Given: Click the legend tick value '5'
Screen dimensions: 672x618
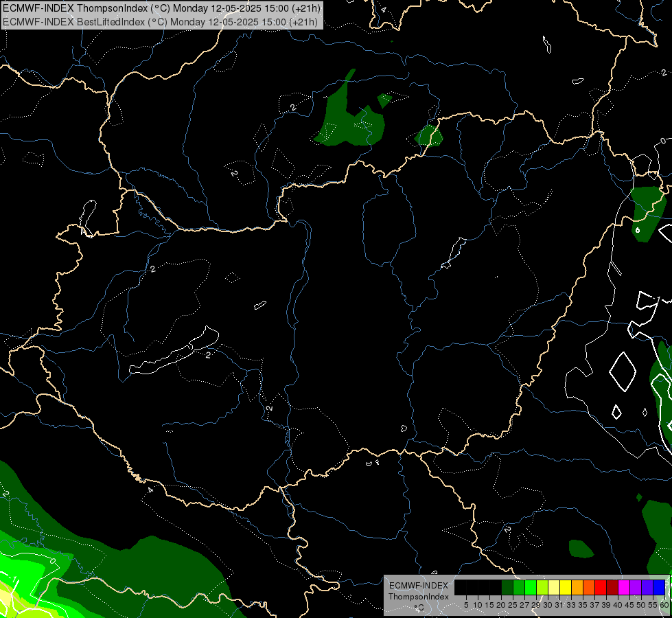Looking at the screenshot, I should tap(466, 605).
